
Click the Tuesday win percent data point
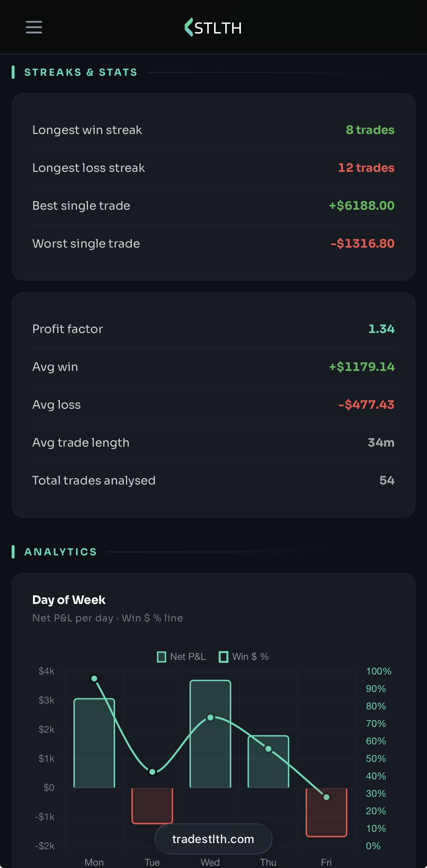[x=152, y=772]
